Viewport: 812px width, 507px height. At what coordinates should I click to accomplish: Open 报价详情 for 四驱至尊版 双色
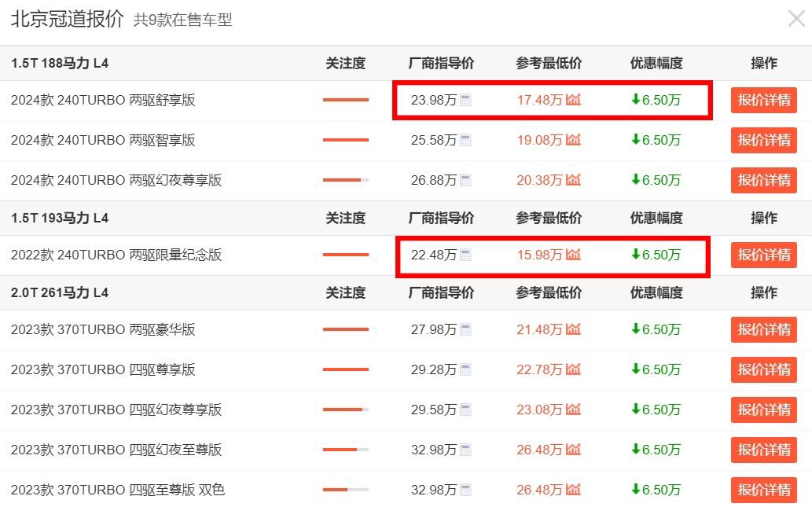(764, 490)
